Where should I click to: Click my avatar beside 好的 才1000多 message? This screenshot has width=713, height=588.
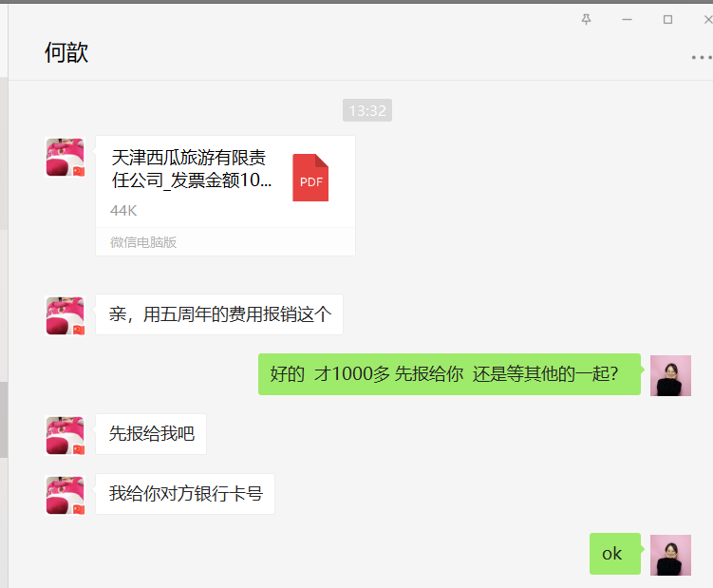tap(670, 375)
